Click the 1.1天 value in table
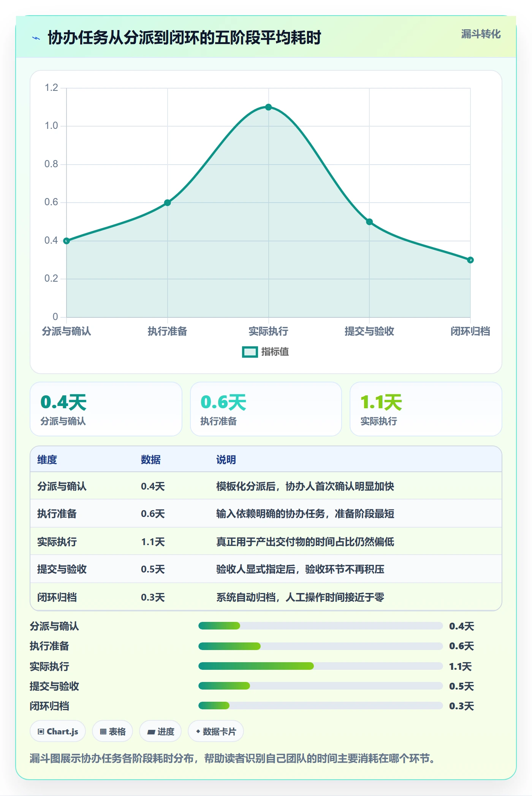 153,542
